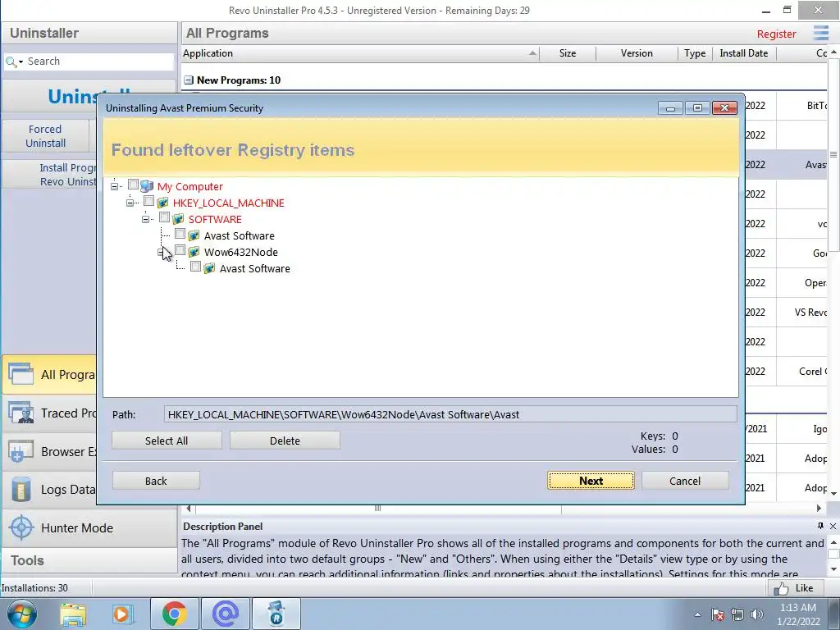
Task: Click the volume speaker tray icon
Action: click(x=757, y=614)
